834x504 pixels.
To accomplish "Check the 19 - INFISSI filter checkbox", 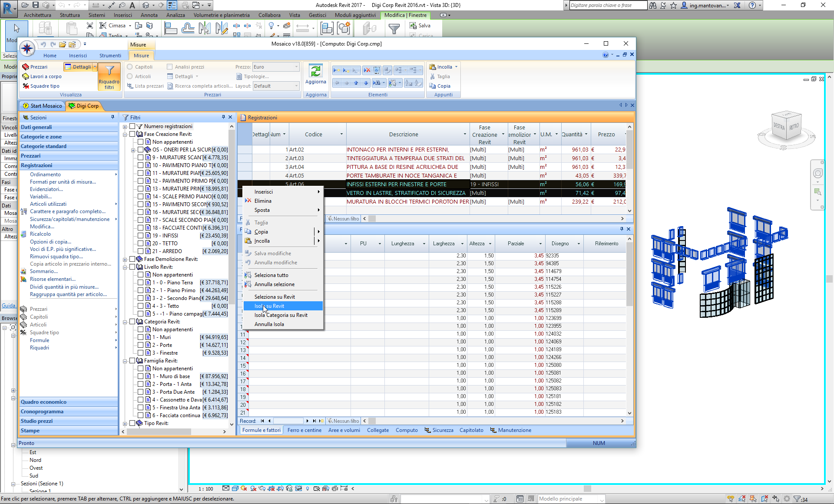I will pos(141,236).
